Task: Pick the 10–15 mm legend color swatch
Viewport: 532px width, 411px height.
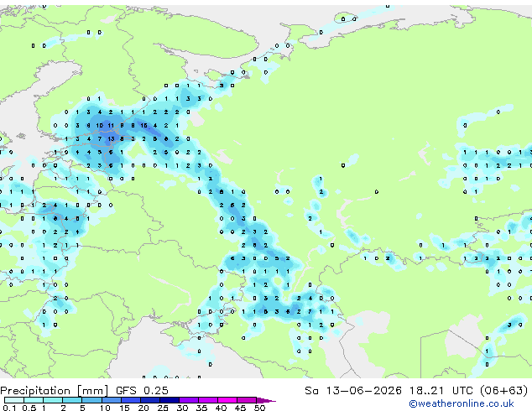Action: pyautogui.click(x=111, y=400)
